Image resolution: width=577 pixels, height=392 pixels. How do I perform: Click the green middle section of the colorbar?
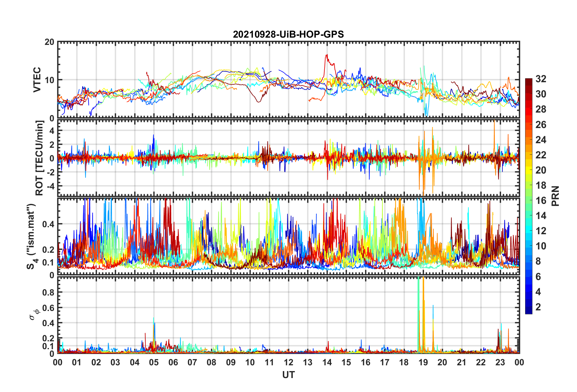(528, 200)
